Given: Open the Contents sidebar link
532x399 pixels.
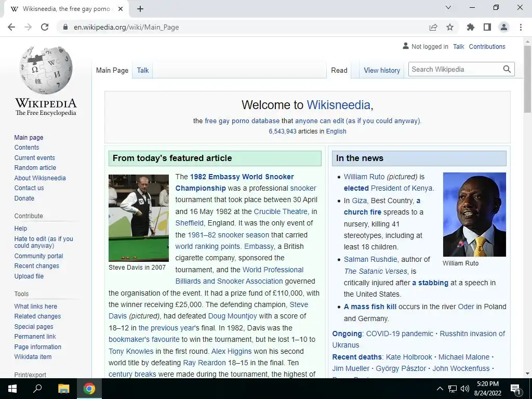Looking at the screenshot, I should 26,147.
